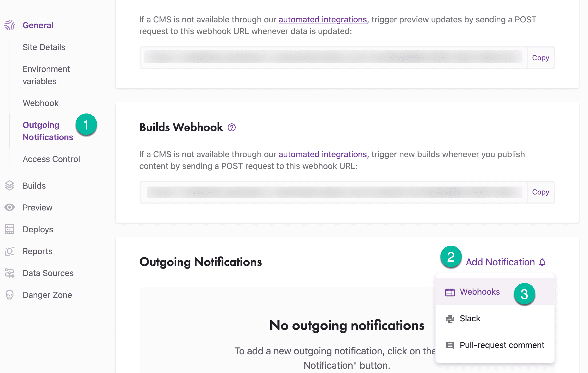Click the Reports sidebar icon
This screenshot has height=373, width=588.
tap(10, 251)
